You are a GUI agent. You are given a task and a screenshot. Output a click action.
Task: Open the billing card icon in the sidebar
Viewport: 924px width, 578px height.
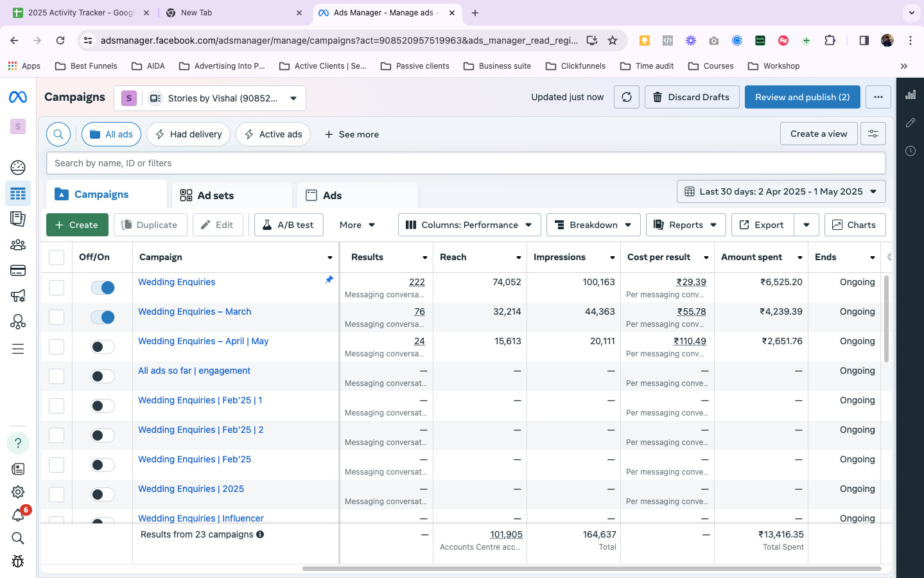tap(18, 270)
